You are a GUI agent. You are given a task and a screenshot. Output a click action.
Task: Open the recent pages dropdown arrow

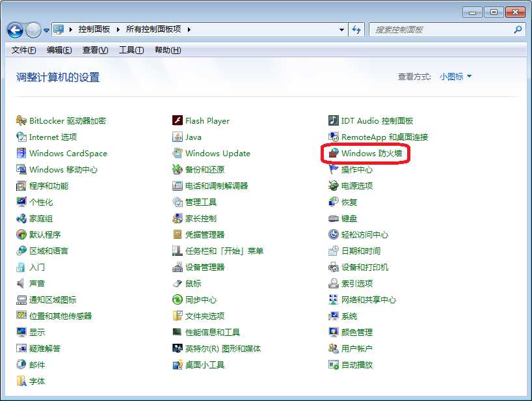(x=46, y=30)
